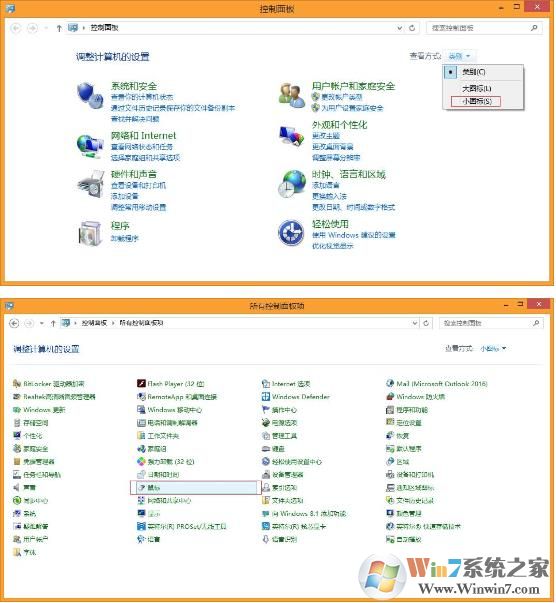The height and width of the screenshot is (603, 556).
Task: Open address bar dropdown in 控制面板 window
Action: (400, 28)
